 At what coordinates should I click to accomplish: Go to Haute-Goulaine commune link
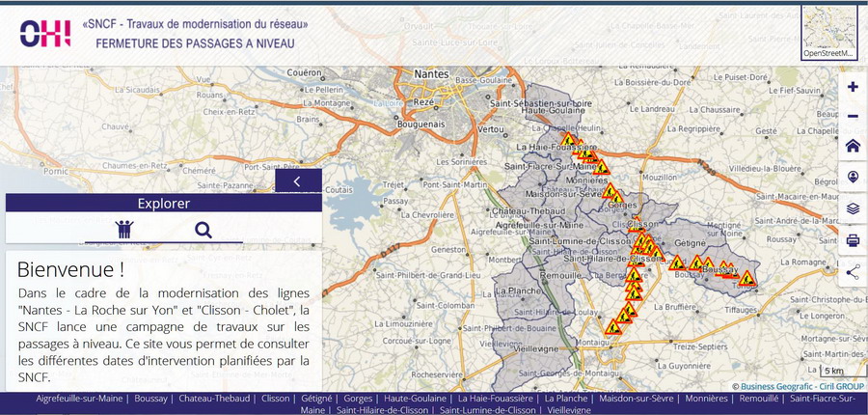click(416, 398)
